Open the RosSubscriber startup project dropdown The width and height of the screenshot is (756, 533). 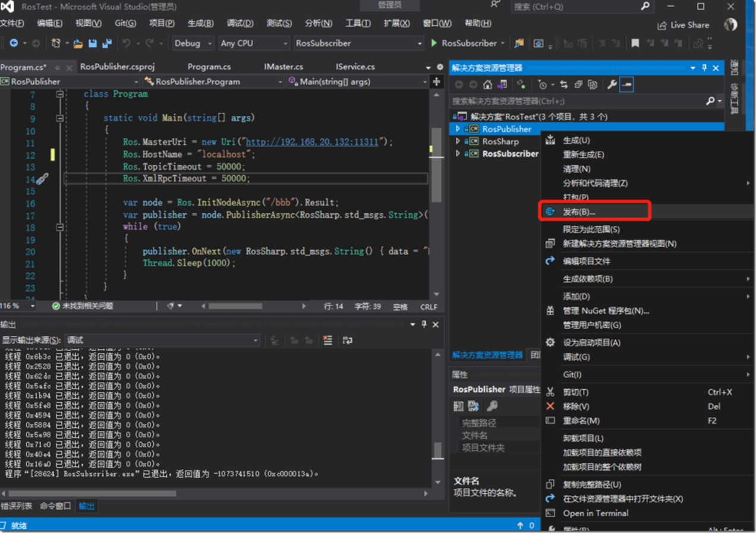[x=359, y=43]
